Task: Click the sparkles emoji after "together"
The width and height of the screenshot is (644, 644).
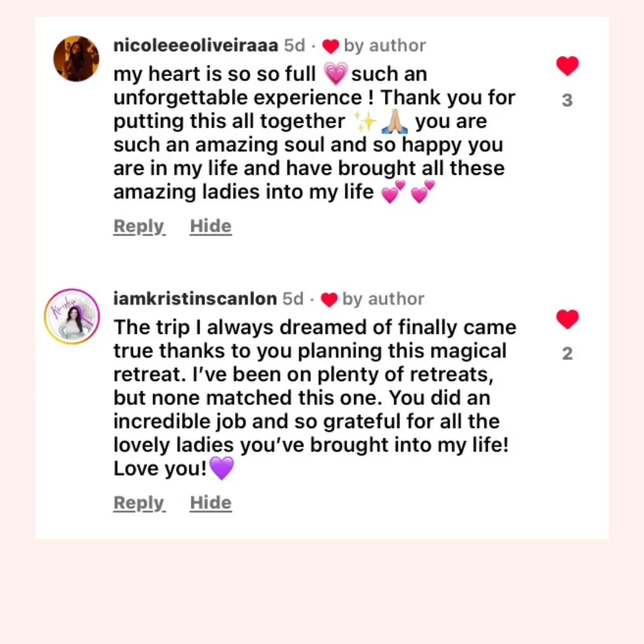Action: tap(365, 122)
